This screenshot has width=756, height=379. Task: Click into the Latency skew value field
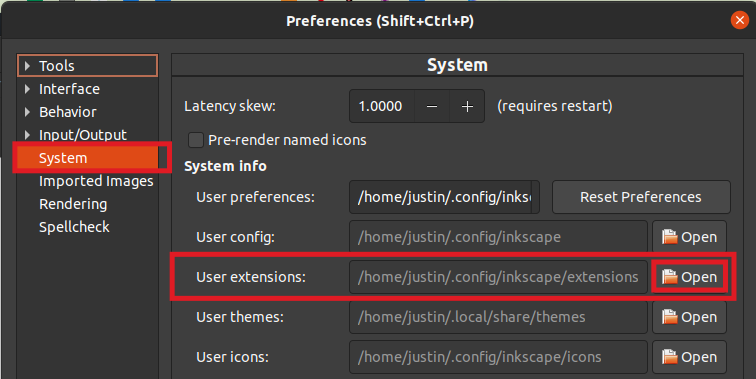pos(382,106)
